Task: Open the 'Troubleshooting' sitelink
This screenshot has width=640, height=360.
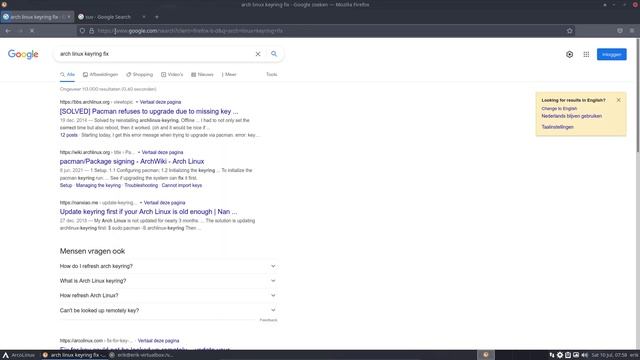Action: point(141,185)
